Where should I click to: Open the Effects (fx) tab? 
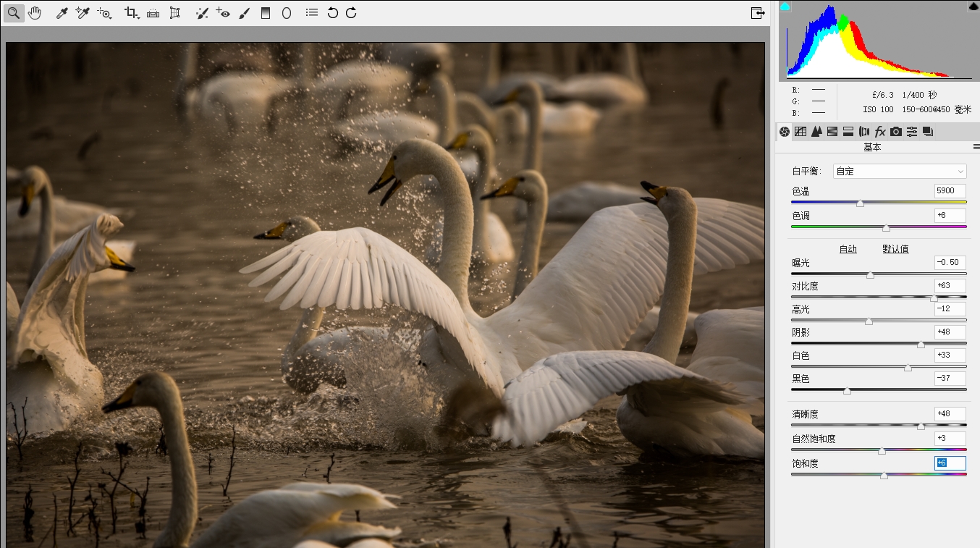pyautogui.click(x=880, y=132)
